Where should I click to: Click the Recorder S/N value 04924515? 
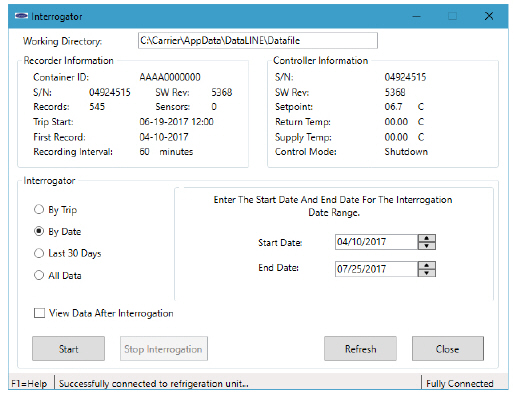pyautogui.click(x=110, y=92)
